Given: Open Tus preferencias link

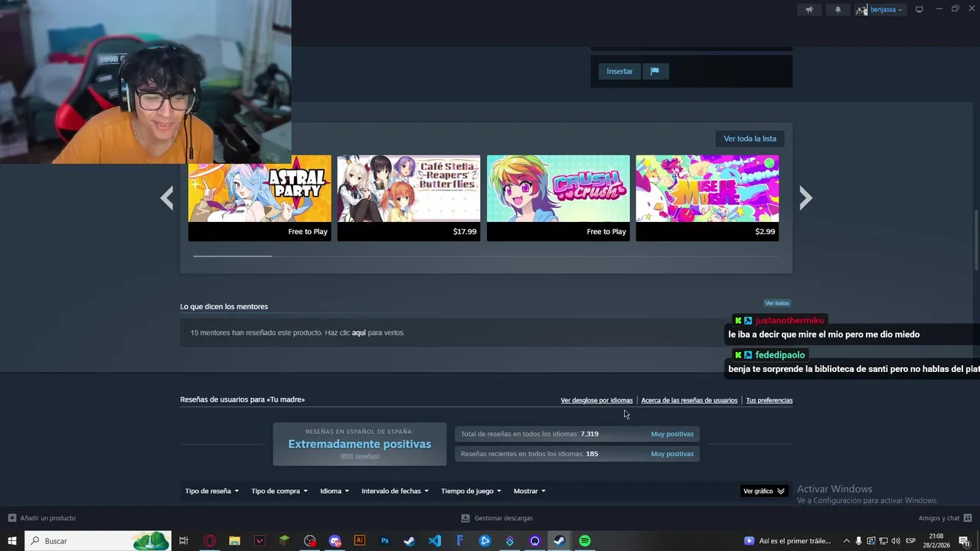Looking at the screenshot, I should 769,400.
